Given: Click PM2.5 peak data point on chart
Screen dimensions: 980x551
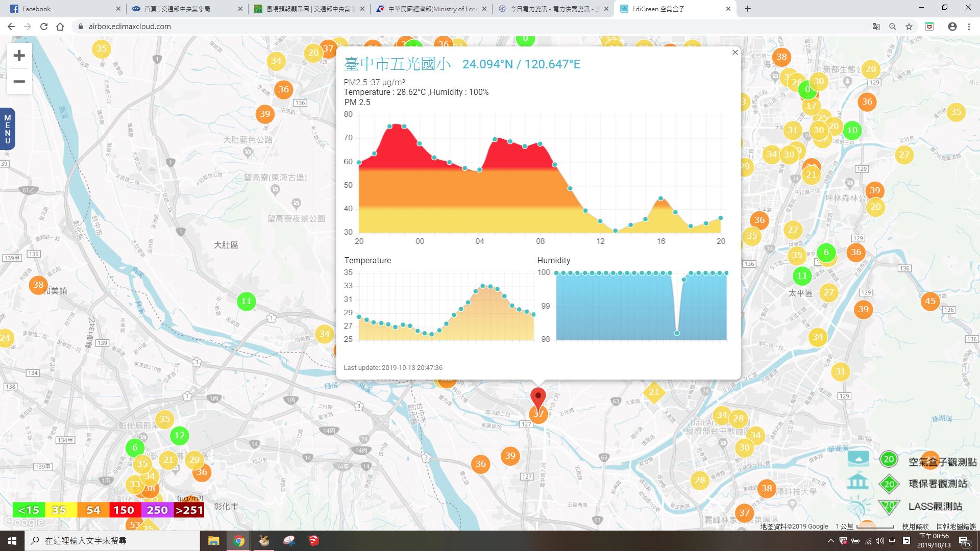Looking at the screenshot, I should coord(389,126).
